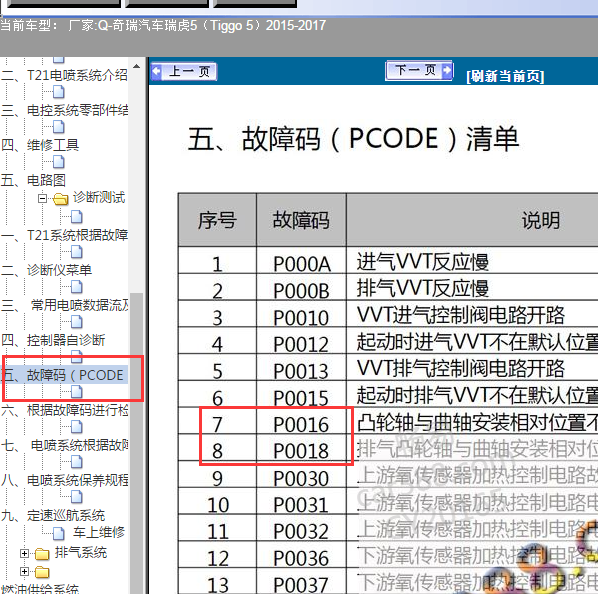Select tree item 四、维修工具

(x=40, y=145)
